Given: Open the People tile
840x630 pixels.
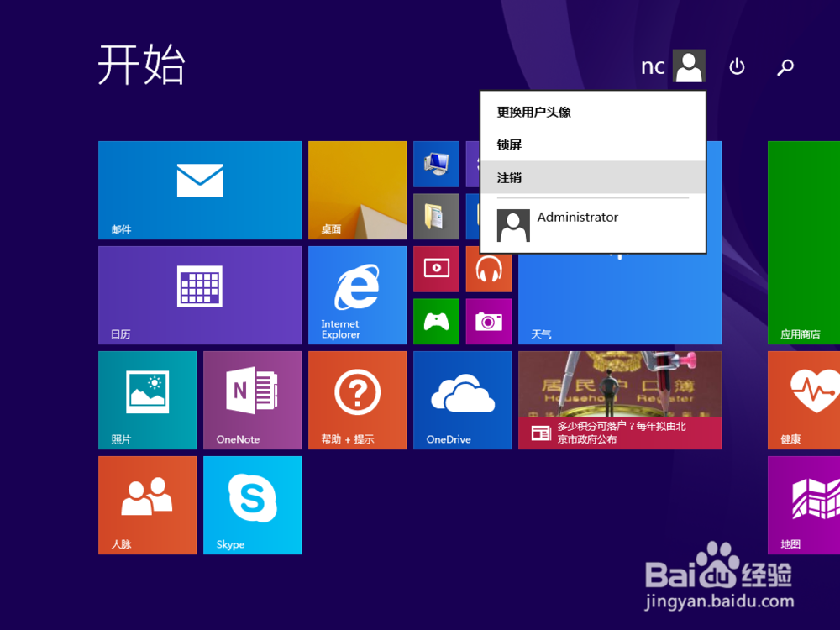Looking at the screenshot, I should (x=147, y=505).
